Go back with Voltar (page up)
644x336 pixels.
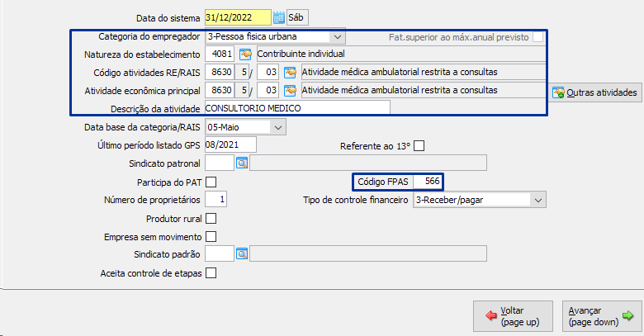tap(513, 316)
